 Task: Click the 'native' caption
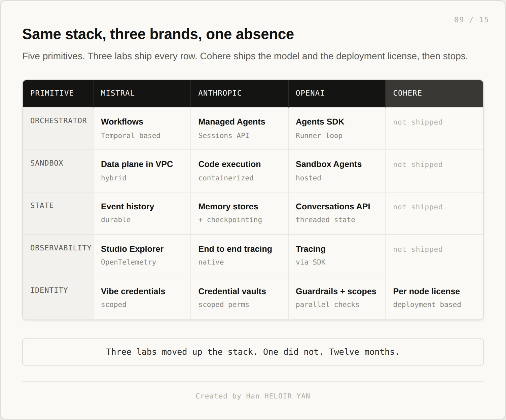pos(211,262)
